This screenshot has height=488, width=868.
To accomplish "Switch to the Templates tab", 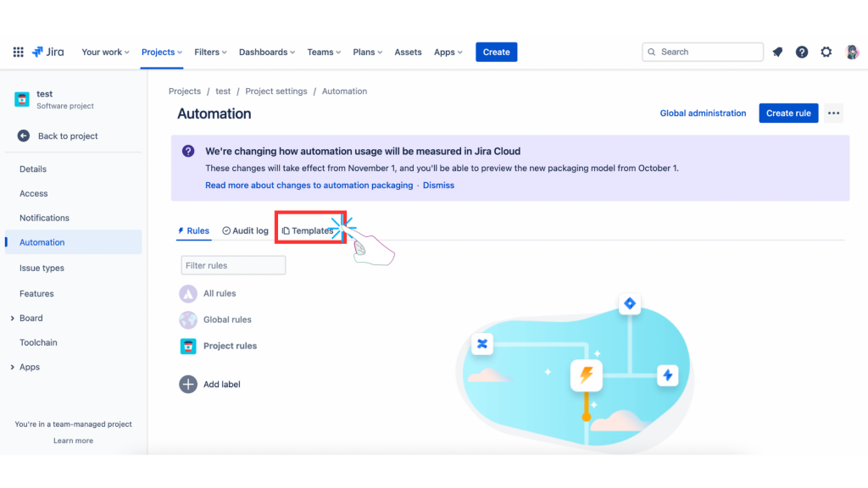I will pos(308,230).
